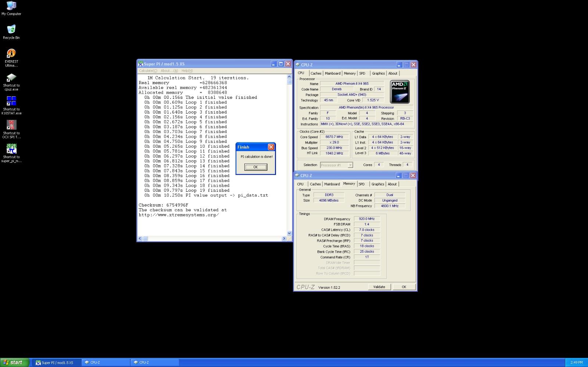Open the About menu in Super PI
The height and width of the screenshot is (367, 588).
[x=169, y=71]
